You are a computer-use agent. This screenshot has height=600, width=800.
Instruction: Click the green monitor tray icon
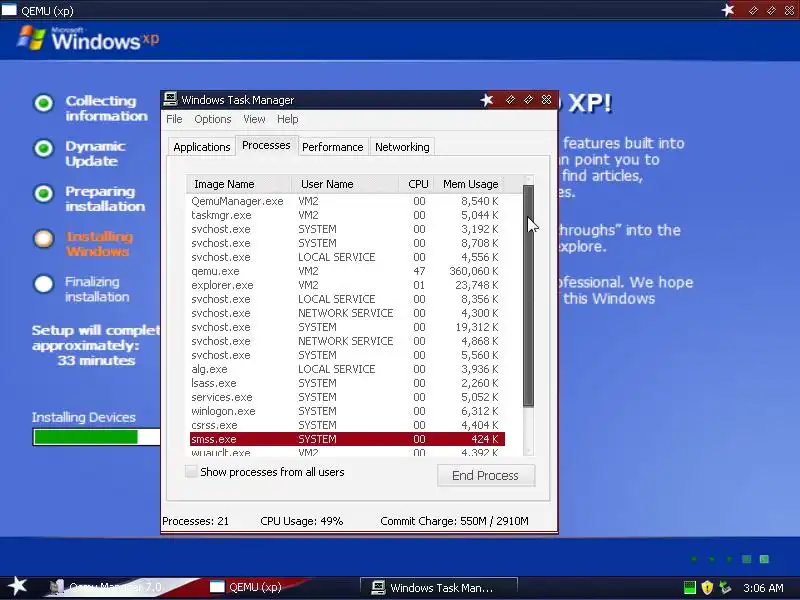click(689, 588)
